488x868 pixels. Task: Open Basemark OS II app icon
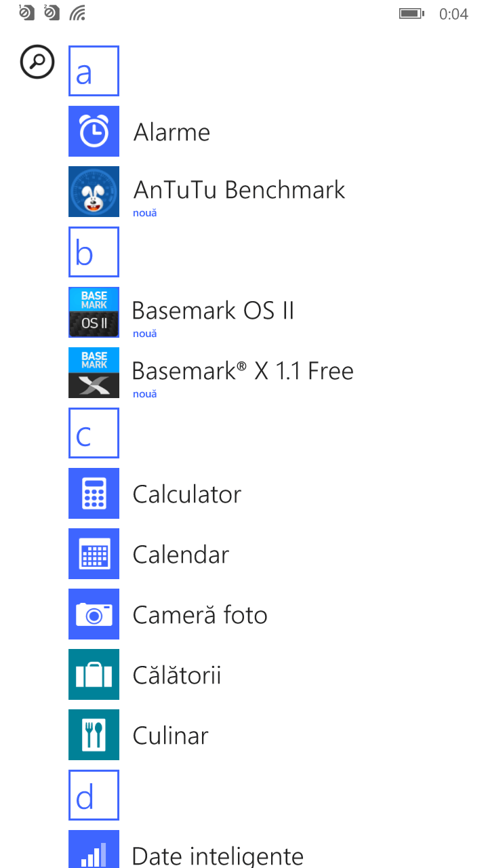click(x=94, y=313)
